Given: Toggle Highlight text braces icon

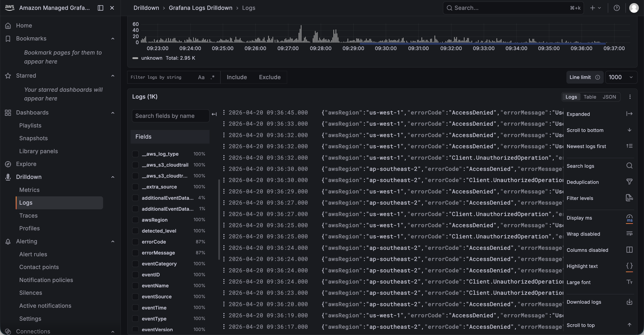Looking at the screenshot, I should [629, 266].
